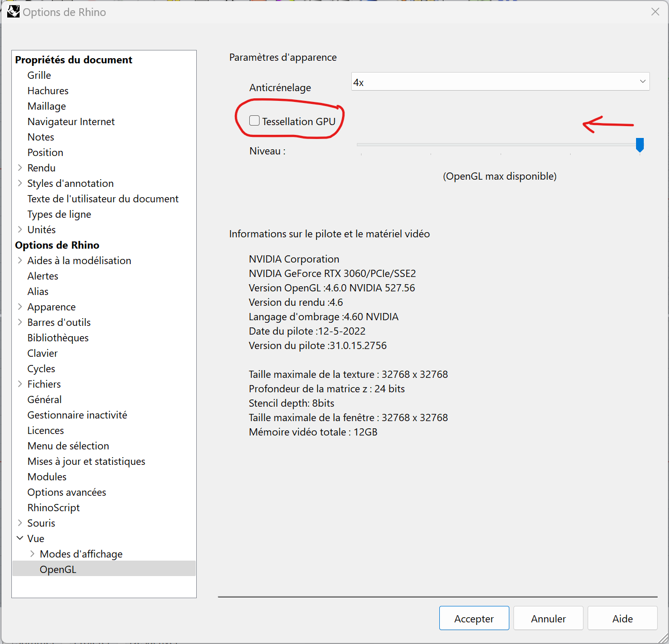The width and height of the screenshot is (669, 644).
Task: Open Options avancées page
Action: 66,492
